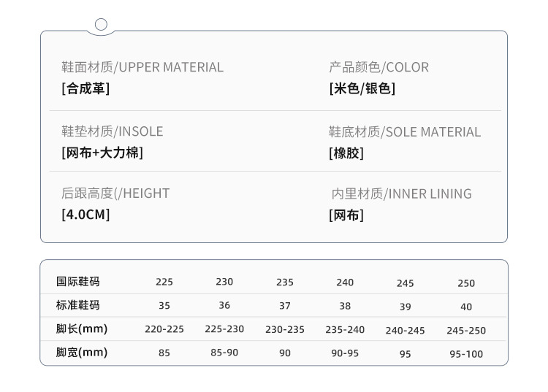Select international size 240 cell
548x392 pixels.
[x=345, y=283]
